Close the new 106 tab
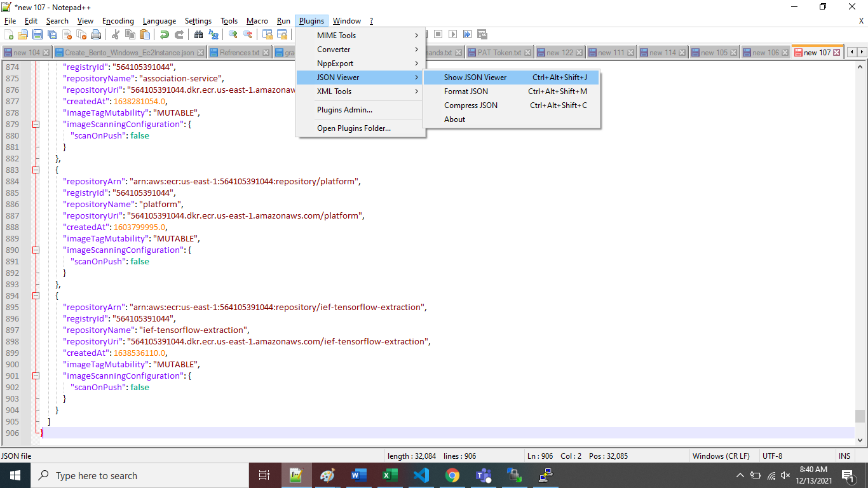This screenshot has height=488, width=868. 785,53
